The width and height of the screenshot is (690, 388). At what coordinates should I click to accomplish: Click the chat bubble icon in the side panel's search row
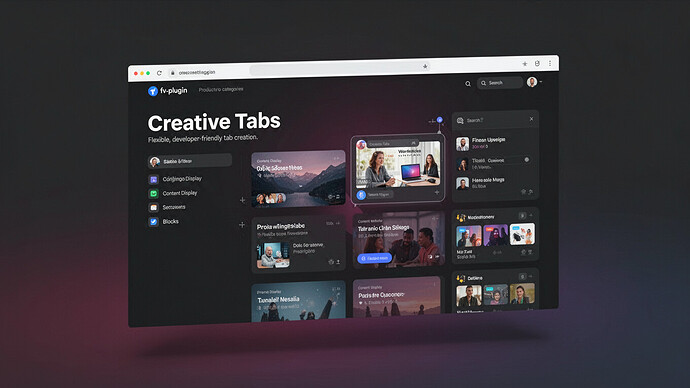[x=460, y=121]
